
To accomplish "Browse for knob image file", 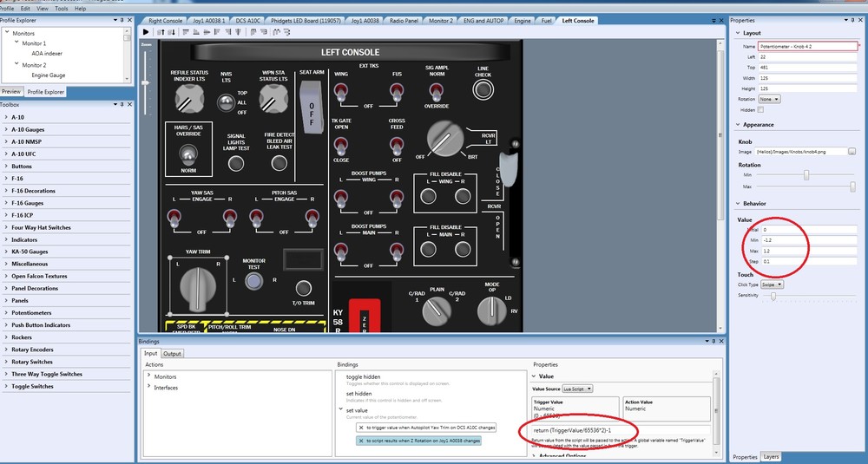I will point(852,151).
